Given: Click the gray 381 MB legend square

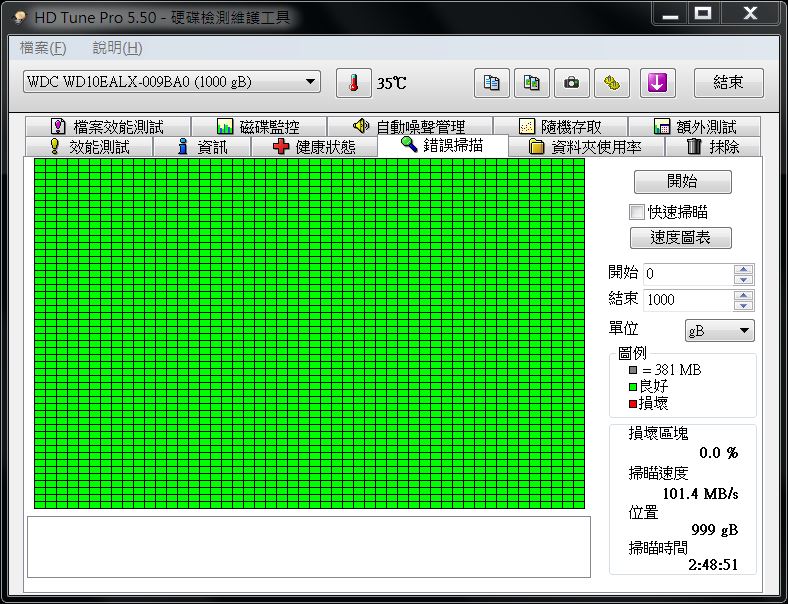Looking at the screenshot, I should tap(633, 370).
